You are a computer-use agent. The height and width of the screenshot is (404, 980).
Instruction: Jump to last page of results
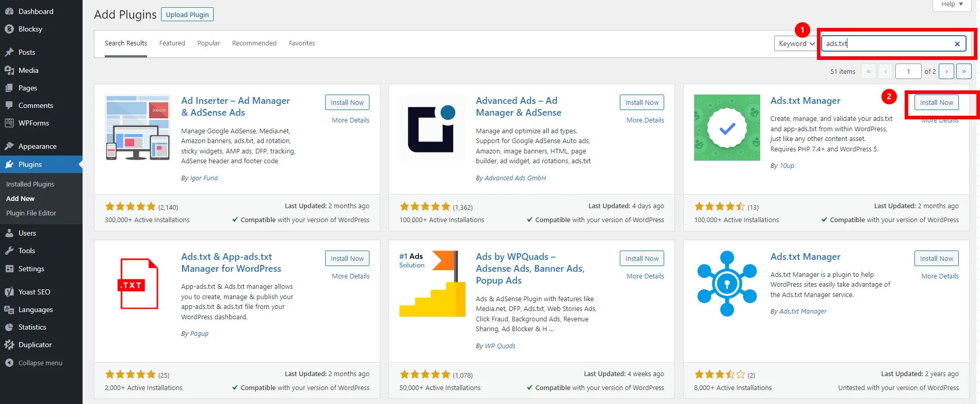963,71
